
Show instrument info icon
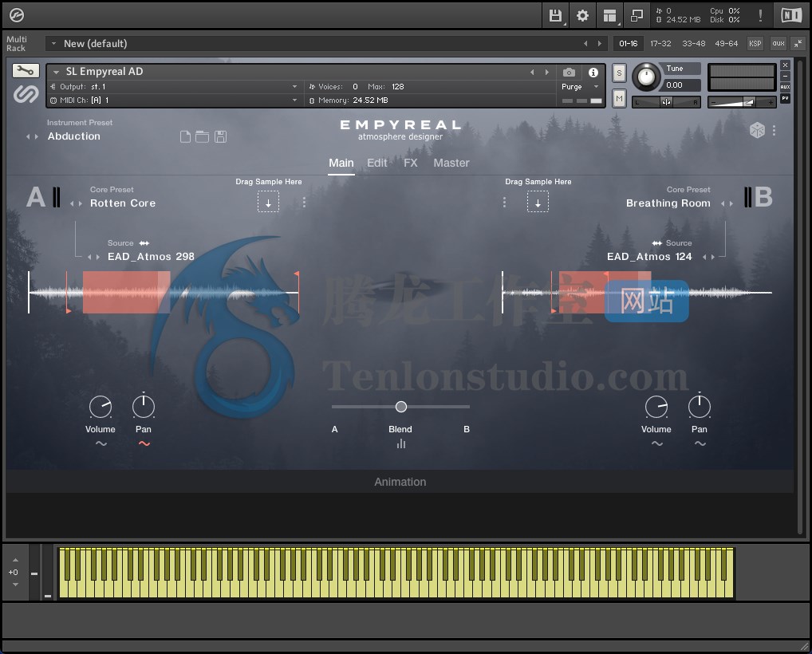[593, 72]
